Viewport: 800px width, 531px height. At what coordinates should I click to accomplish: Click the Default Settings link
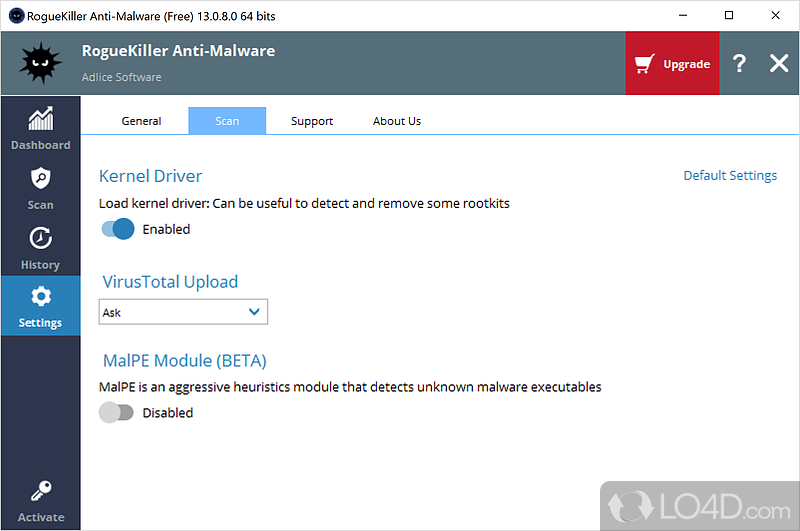(730, 175)
